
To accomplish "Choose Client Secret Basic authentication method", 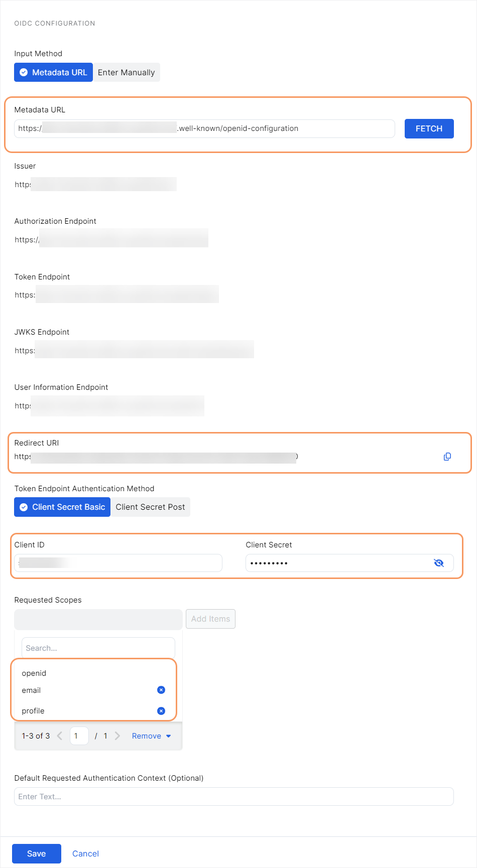I will tap(62, 507).
